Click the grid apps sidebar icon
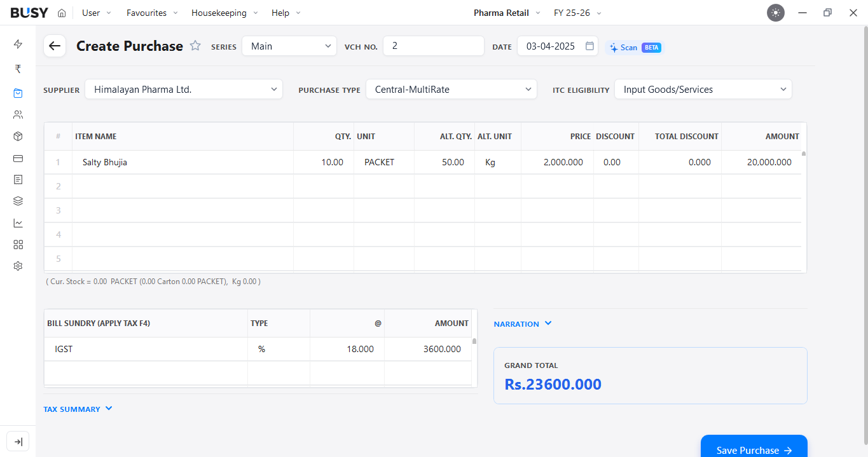 pyautogui.click(x=18, y=244)
